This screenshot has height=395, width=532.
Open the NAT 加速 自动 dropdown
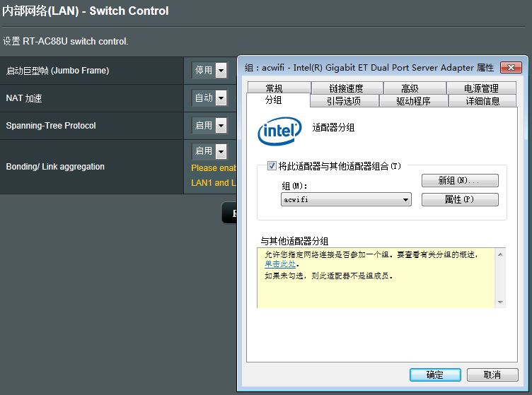(x=209, y=98)
